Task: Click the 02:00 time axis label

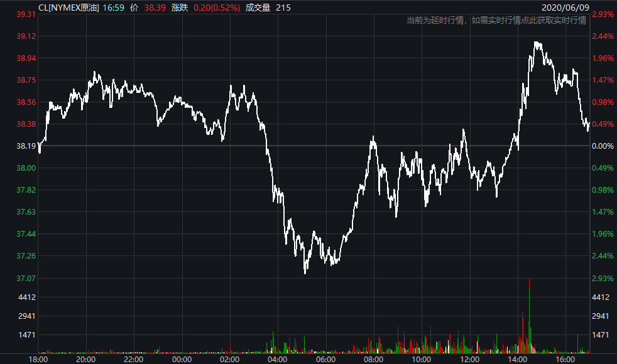Action: click(x=230, y=359)
